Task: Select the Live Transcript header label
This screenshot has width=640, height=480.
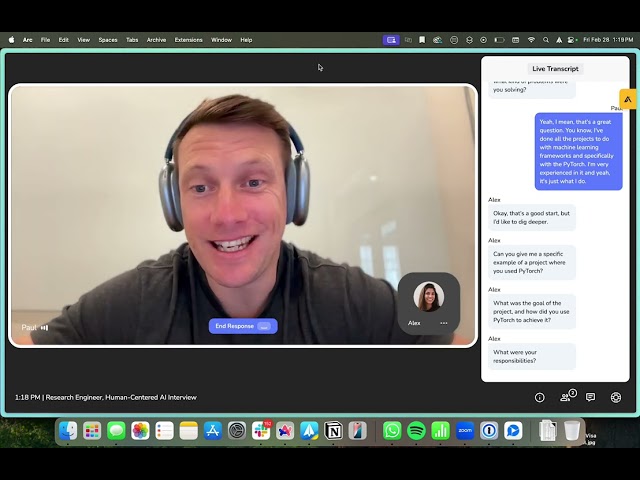Action: 555,69
